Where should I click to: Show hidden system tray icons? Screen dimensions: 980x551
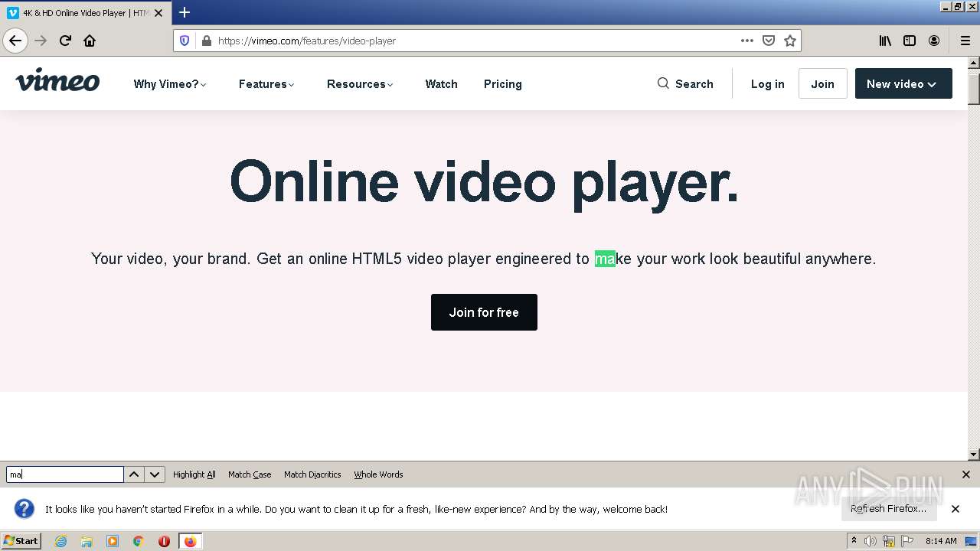[854, 541]
